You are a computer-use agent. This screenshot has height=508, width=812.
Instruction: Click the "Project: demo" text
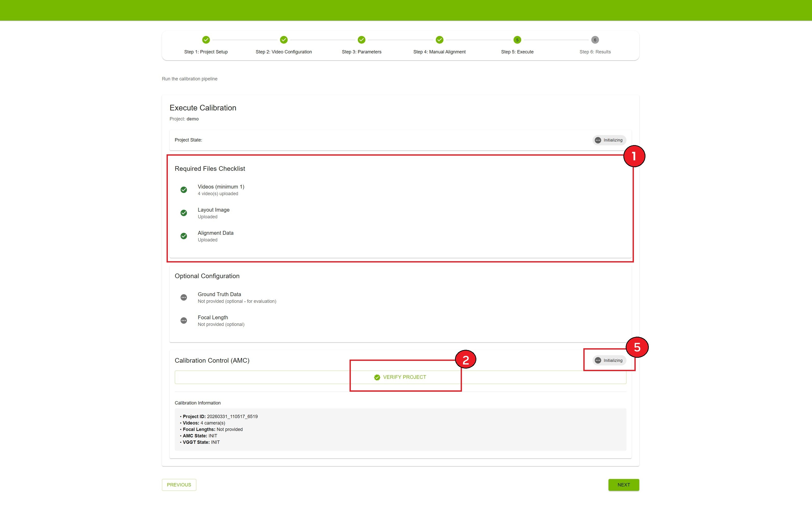tap(184, 119)
